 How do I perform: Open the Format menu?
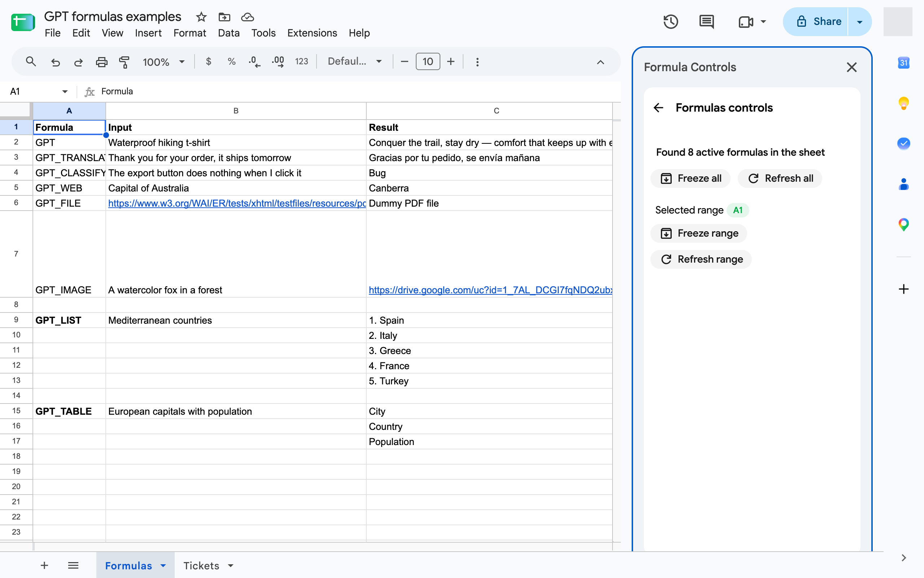tap(190, 33)
